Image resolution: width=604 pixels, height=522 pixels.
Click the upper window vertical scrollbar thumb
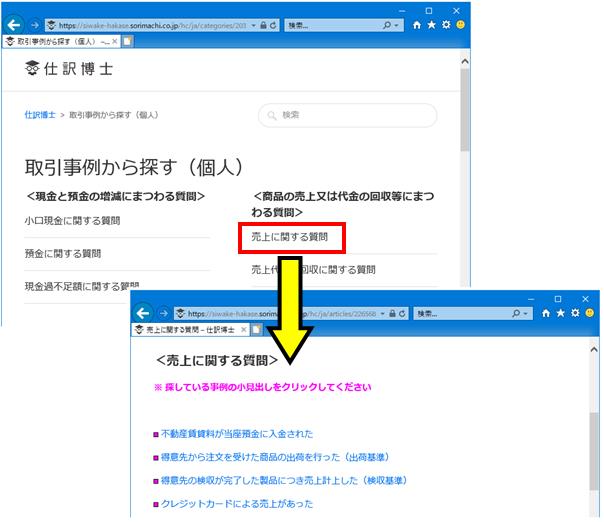(465, 110)
